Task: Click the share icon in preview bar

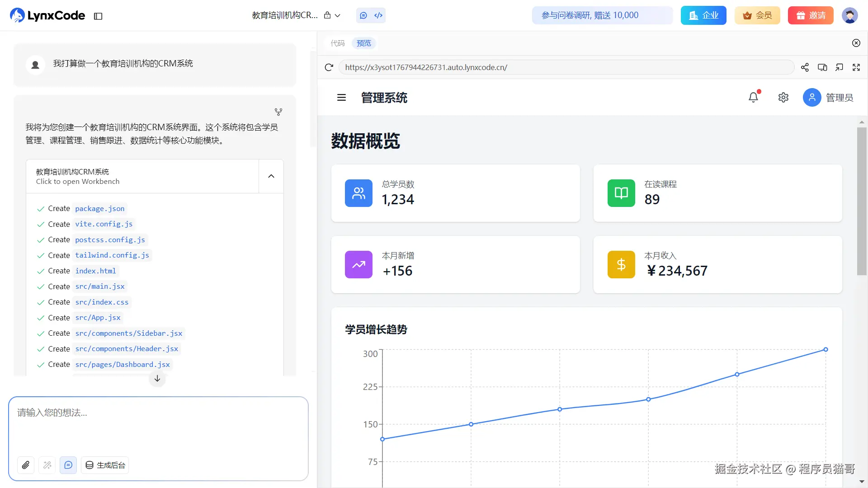Action: click(x=805, y=67)
